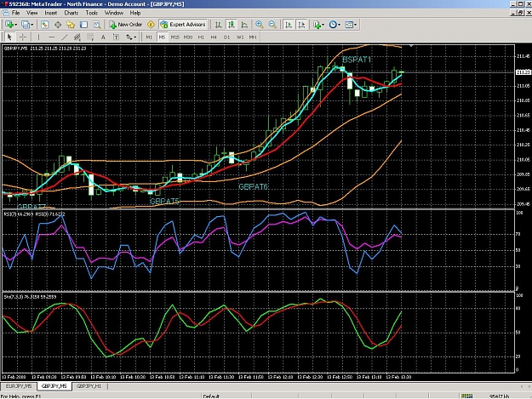Image resolution: width=532 pixels, height=399 pixels.
Task: Switch to candlestick chart display
Action: [232, 25]
